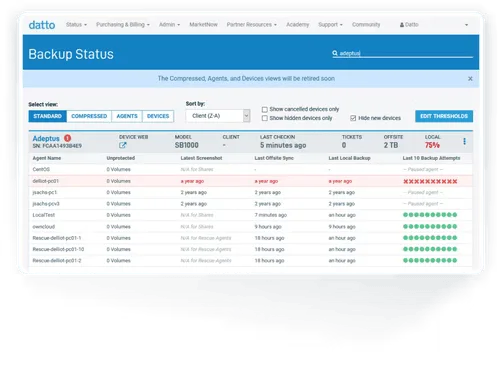Expand the account dropdown arrow at top right

coord(466,25)
